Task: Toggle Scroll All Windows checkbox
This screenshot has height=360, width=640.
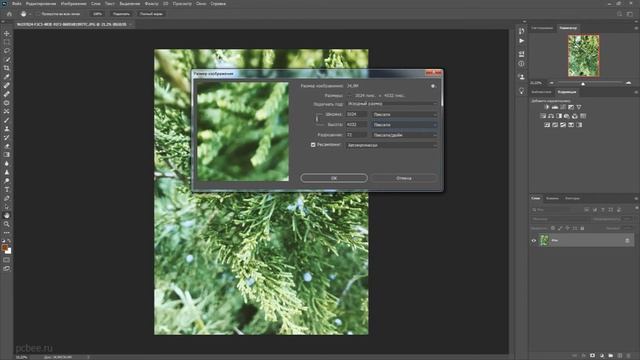Action: tap(39, 14)
